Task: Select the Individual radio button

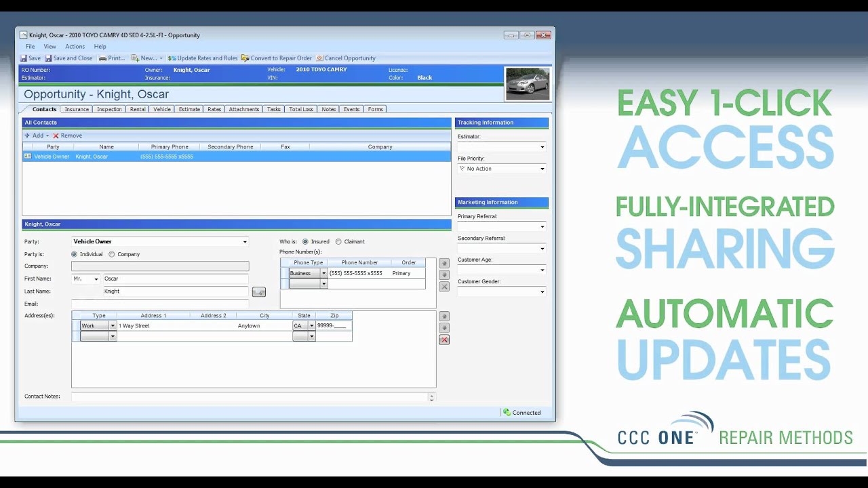Action: click(x=75, y=254)
